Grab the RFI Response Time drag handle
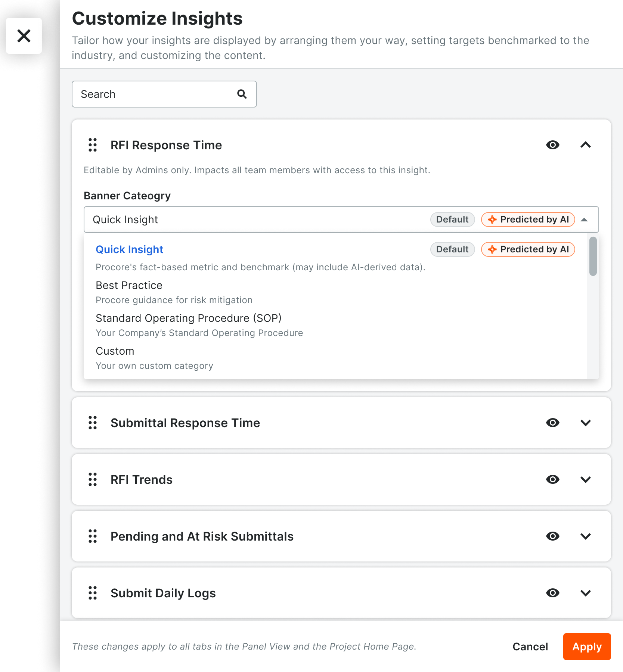623x672 pixels. tap(93, 145)
